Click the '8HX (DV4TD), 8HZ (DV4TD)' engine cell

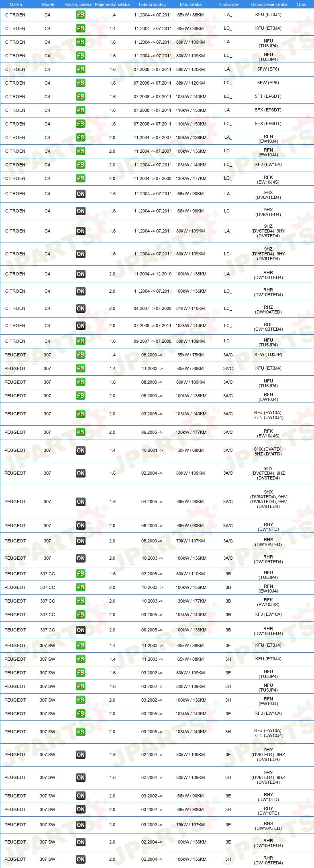(268, 451)
